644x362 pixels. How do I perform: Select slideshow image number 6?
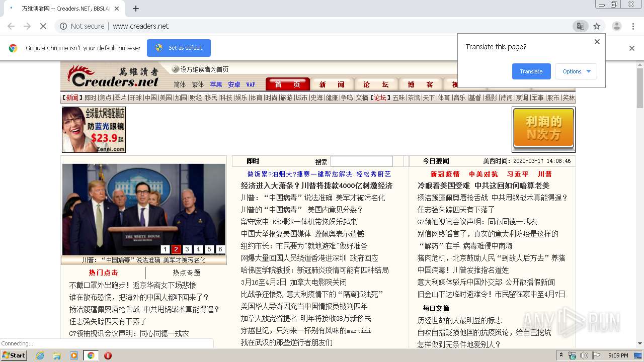[x=220, y=249]
